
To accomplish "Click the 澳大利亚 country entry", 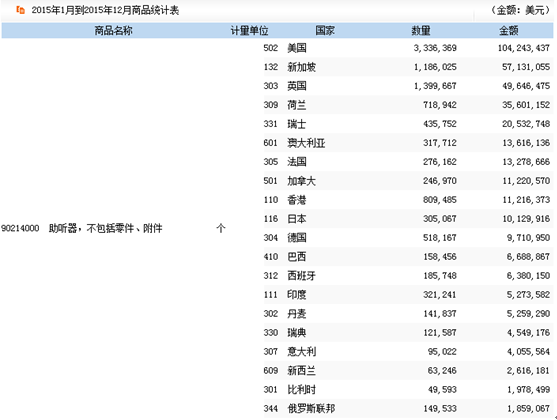I will pos(306,143).
